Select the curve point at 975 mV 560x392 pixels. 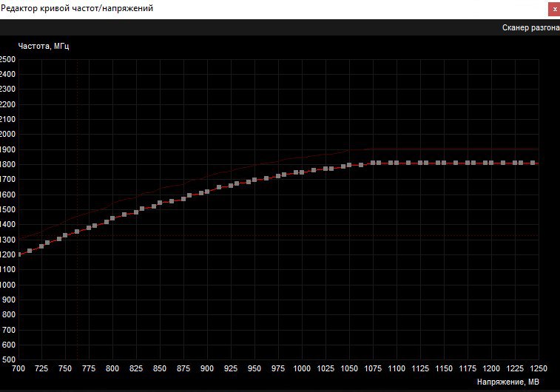tap(278, 176)
